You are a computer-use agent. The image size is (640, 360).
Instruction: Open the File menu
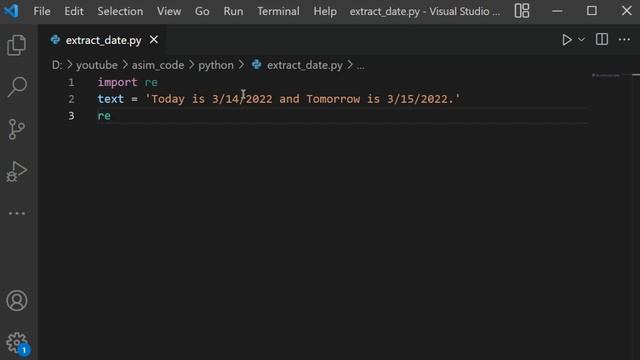[42, 11]
